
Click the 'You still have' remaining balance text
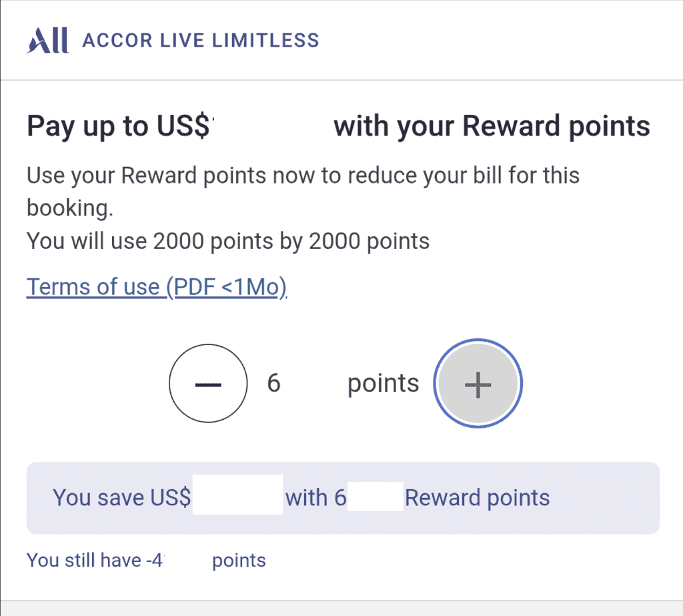point(95,560)
